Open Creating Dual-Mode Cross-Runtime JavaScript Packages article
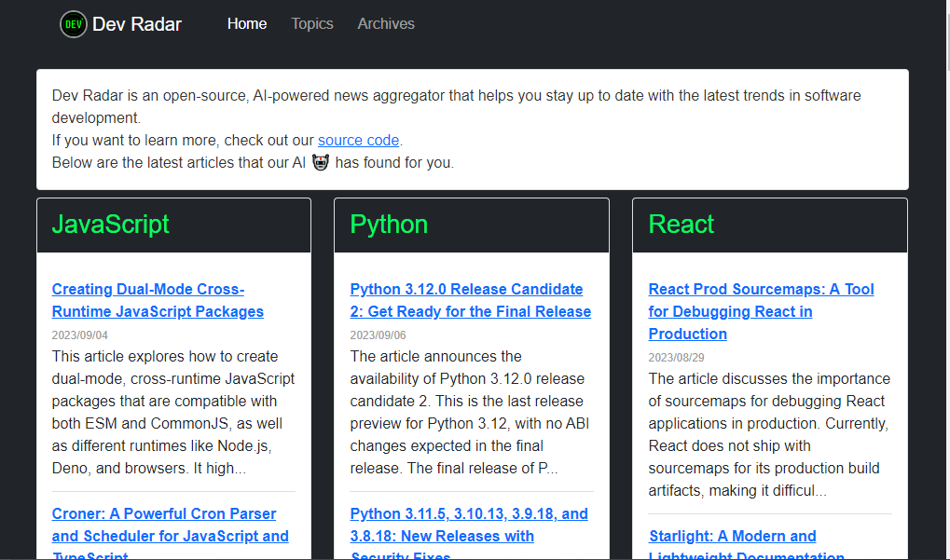The height and width of the screenshot is (560, 950). (158, 300)
